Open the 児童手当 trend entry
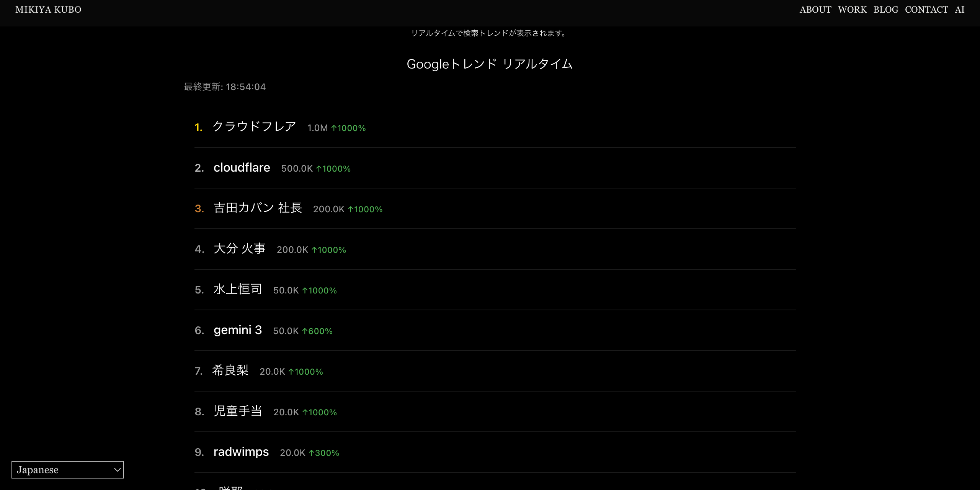The image size is (980, 490). coord(238,411)
